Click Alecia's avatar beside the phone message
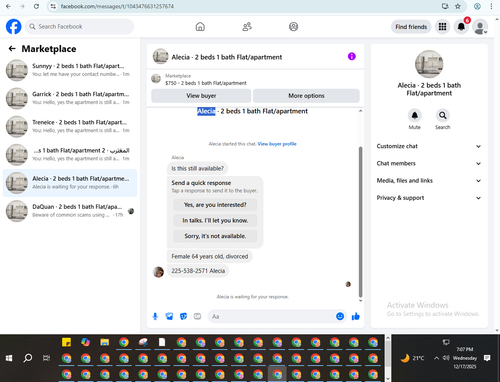 (x=158, y=272)
